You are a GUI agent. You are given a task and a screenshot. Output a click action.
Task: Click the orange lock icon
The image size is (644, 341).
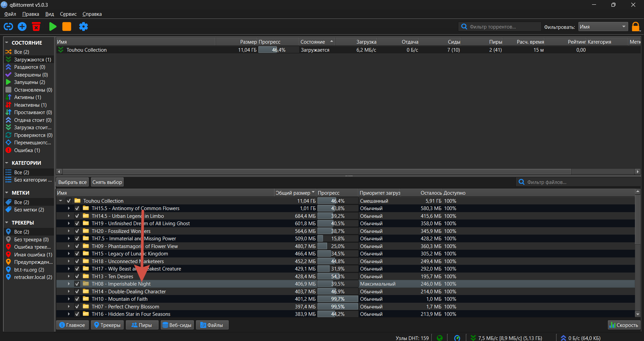[x=635, y=27]
